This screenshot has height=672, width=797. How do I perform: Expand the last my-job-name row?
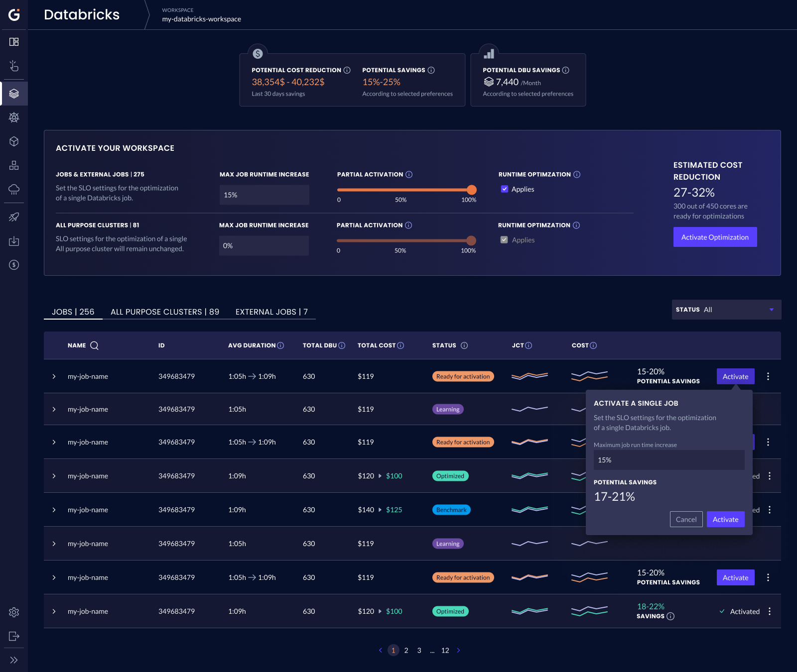click(x=54, y=611)
